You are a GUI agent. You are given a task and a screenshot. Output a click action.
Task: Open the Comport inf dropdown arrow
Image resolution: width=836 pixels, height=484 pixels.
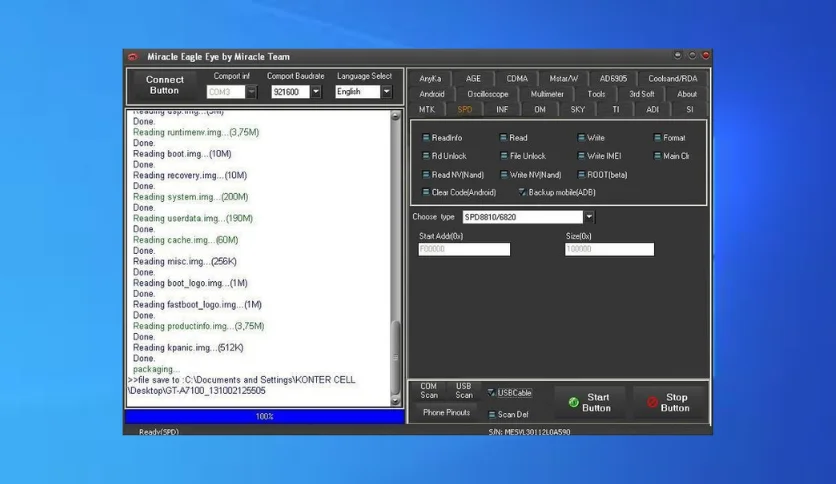(251, 92)
